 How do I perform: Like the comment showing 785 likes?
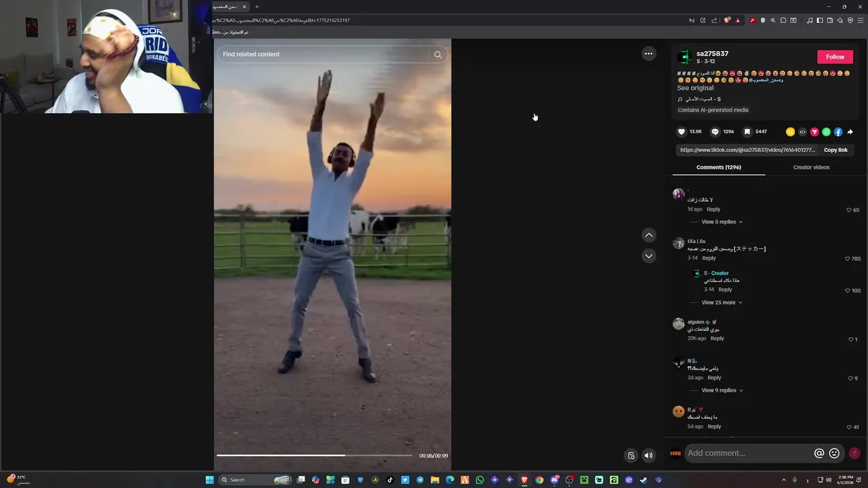(848, 259)
